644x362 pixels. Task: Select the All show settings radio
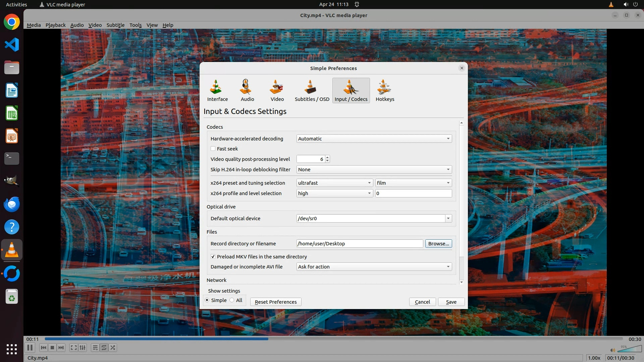(232, 300)
